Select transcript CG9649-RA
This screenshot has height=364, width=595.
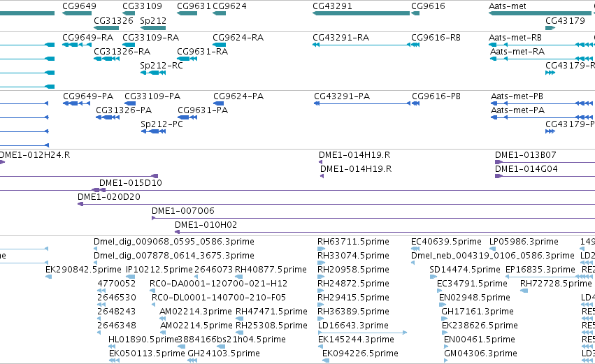click(x=87, y=38)
